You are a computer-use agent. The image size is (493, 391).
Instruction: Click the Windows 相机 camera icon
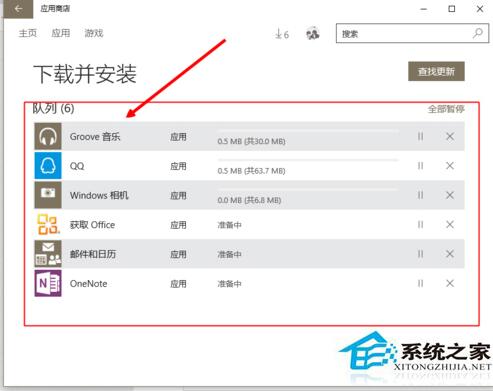coord(48,195)
